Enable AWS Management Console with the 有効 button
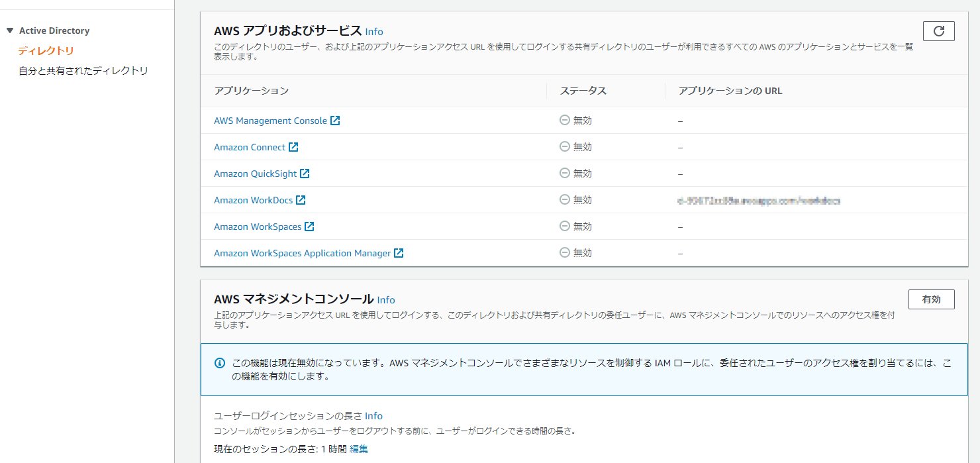This screenshot has width=980, height=463. pyautogui.click(x=931, y=299)
